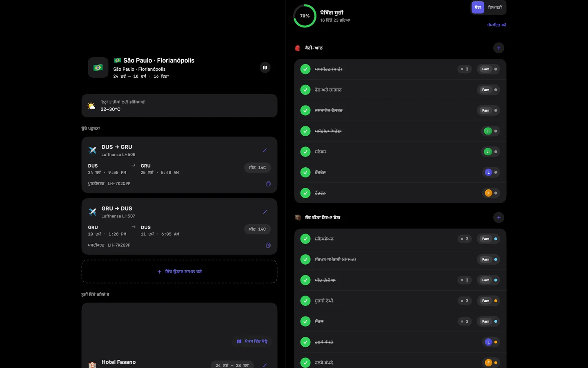Click the ਇੱਕ ਉਡਾਣ ਸ਼ਾਮਲ ਕਰੋ button
This screenshot has height=368, width=588.
(179, 272)
